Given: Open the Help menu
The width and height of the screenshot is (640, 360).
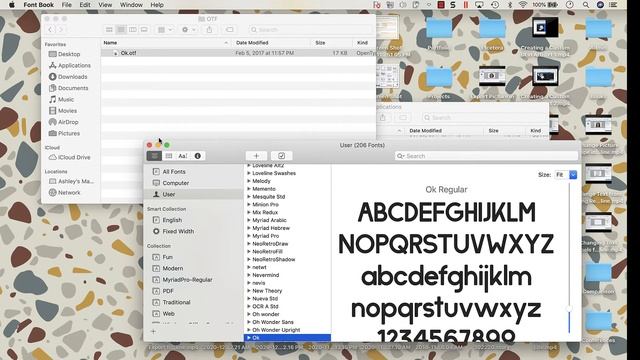Looking at the screenshot, I should (x=157, y=5).
